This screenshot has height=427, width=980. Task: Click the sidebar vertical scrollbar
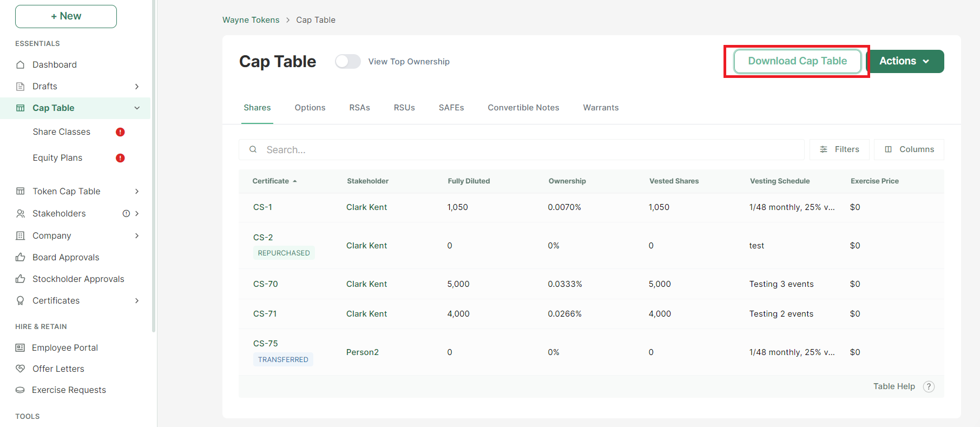(x=154, y=166)
